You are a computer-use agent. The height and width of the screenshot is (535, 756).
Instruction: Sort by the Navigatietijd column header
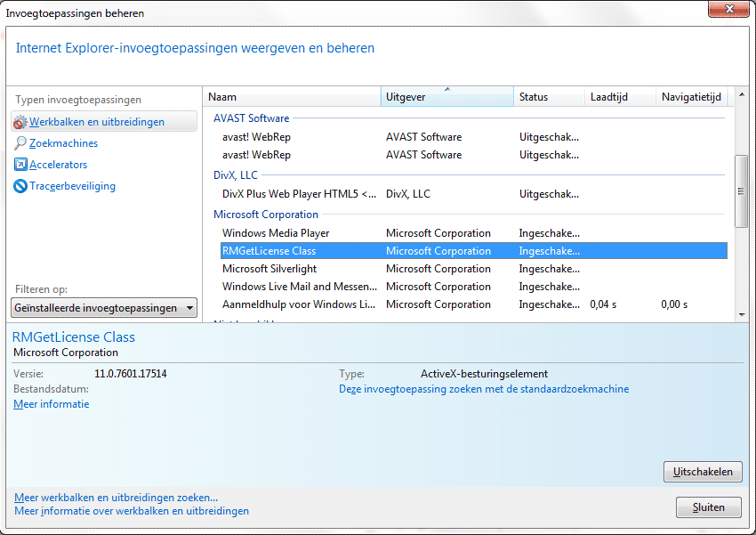[x=691, y=97]
